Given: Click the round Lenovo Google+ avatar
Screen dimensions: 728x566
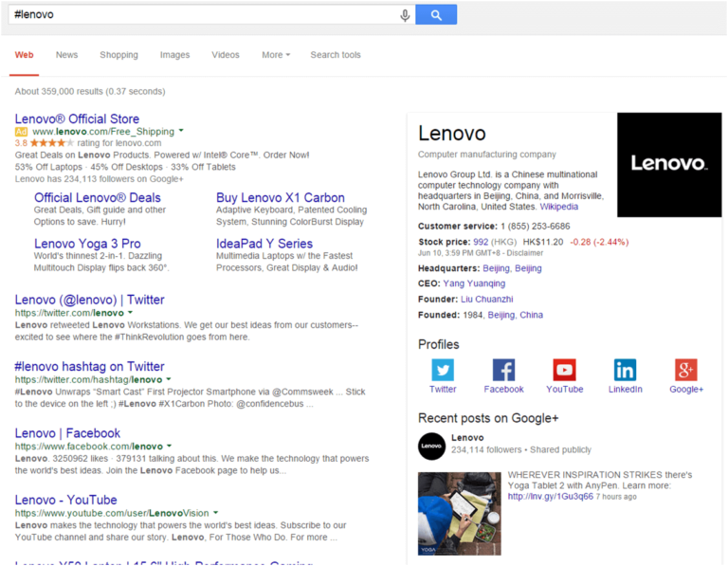Looking at the screenshot, I should click(432, 446).
